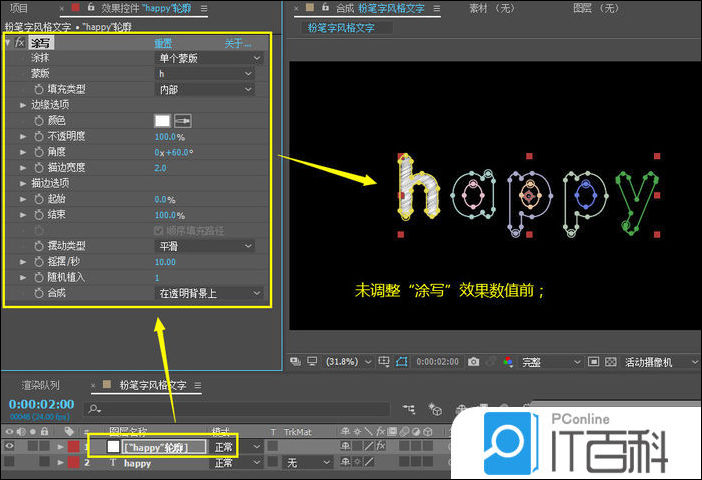Switch to the 项目 panel tab
Viewport: 702px width, 480px height.
point(18,8)
